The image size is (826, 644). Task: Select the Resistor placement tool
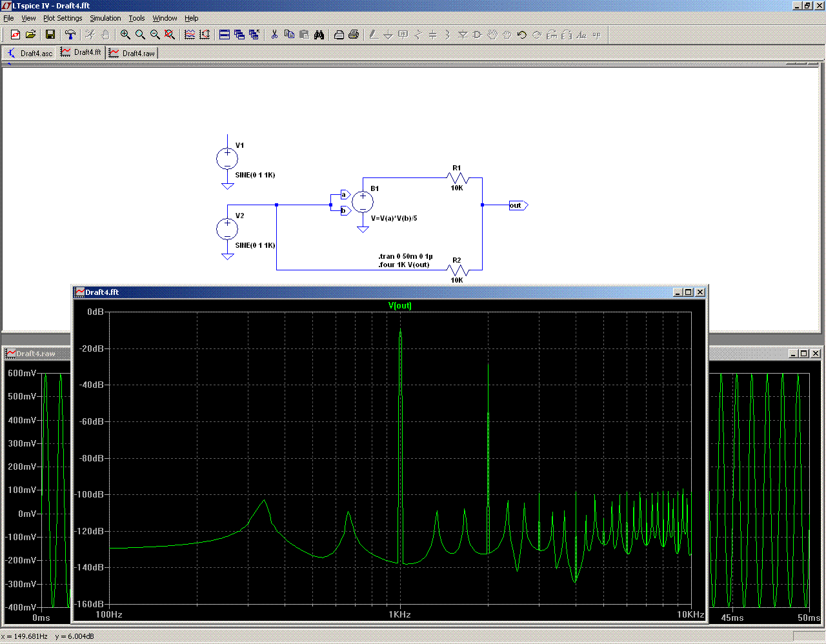coord(418,35)
